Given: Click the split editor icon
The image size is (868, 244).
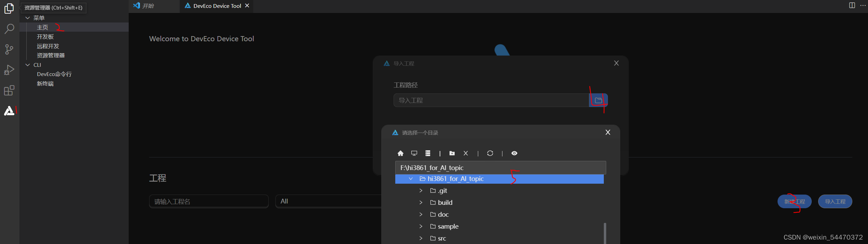Looking at the screenshot, I should 852,5.
